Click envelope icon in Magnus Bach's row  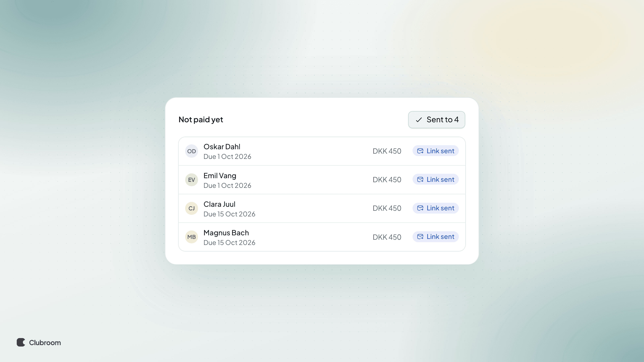(x=420, y=237)
